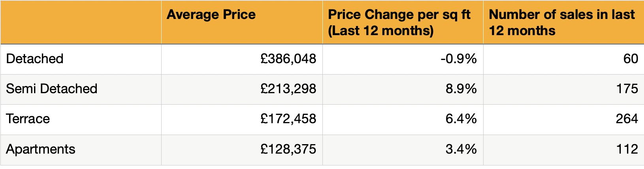Screen dimensions: 644x169
Task: Click the 112 sales count cell
Action: click(627, 149)
